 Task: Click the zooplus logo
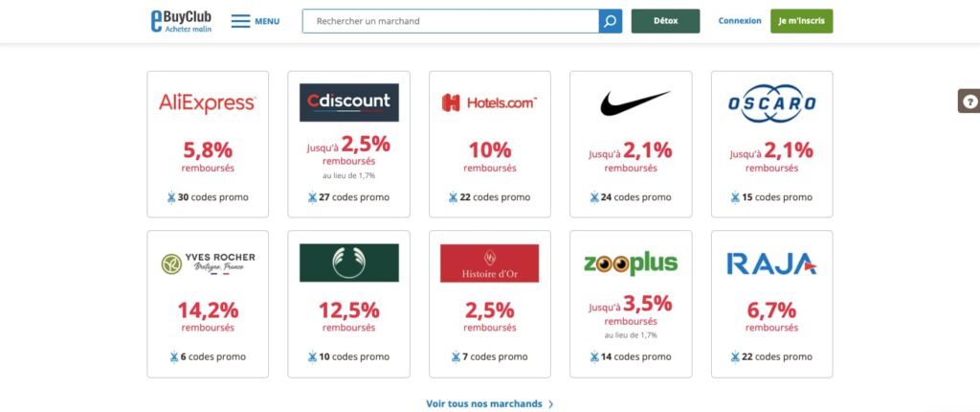[x=631, y=263]
